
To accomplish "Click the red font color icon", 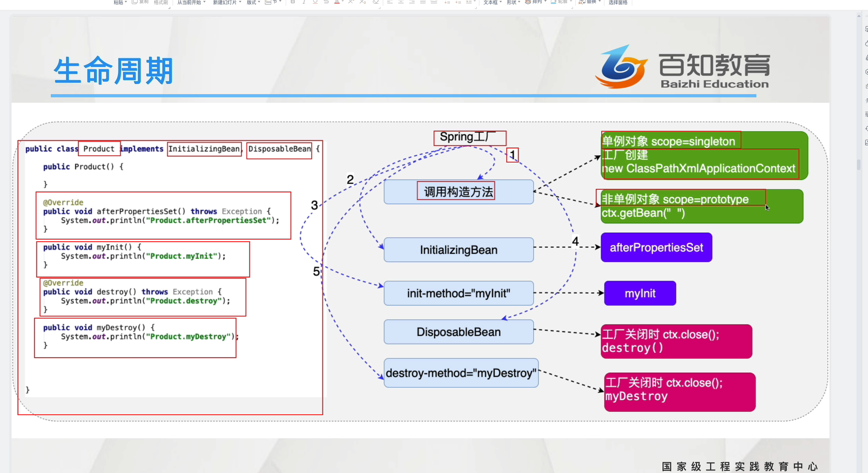I will coord(337,2).
